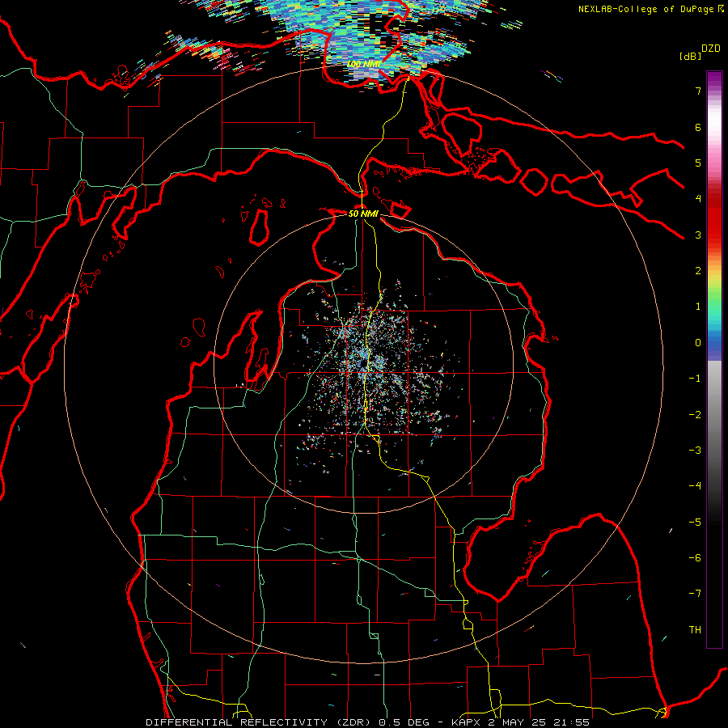The height and width of the screenshot is (728, 728).
Task: Click the 2 MAY 25 21:55 timestamp
Action: point(539,722)
